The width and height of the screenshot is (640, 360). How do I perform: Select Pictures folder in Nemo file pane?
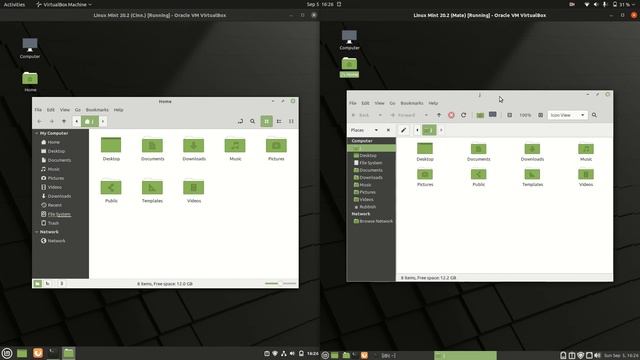(276, 149)
